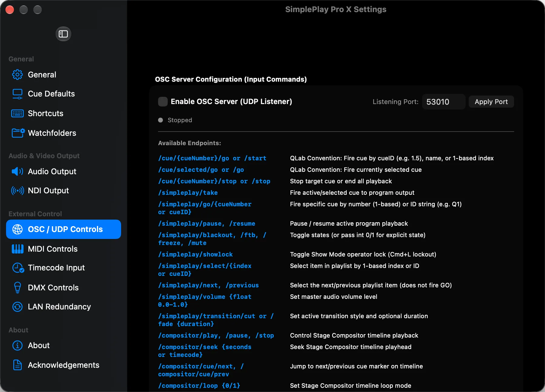545x392 pixels.
Task: Open LAN Redundancy settings
Action: point(64,307)
